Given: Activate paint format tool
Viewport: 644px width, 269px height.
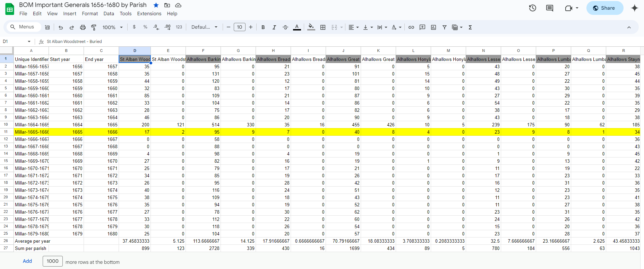Looking at the screenshot, I should coord(94,27).
